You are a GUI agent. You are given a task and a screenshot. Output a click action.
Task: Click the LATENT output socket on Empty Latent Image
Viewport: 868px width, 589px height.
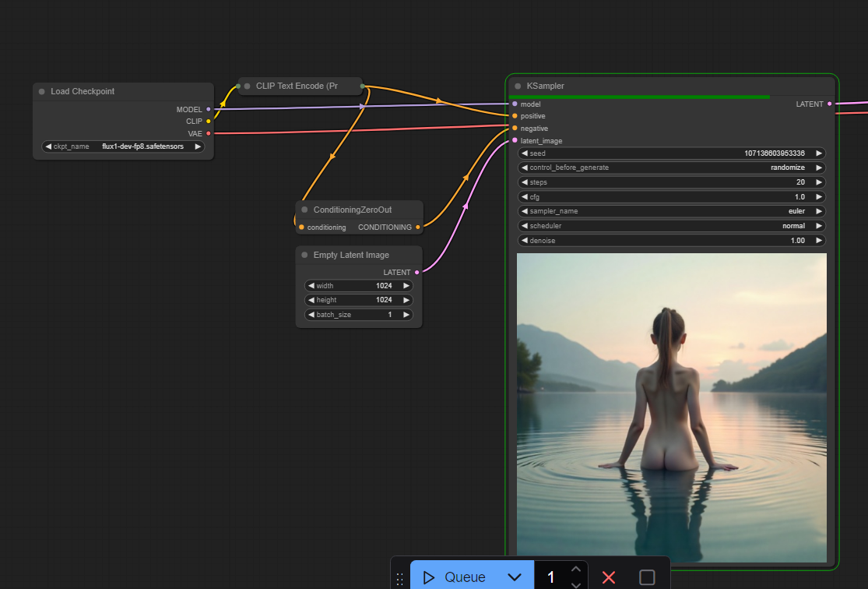click(x=416, y=272)
